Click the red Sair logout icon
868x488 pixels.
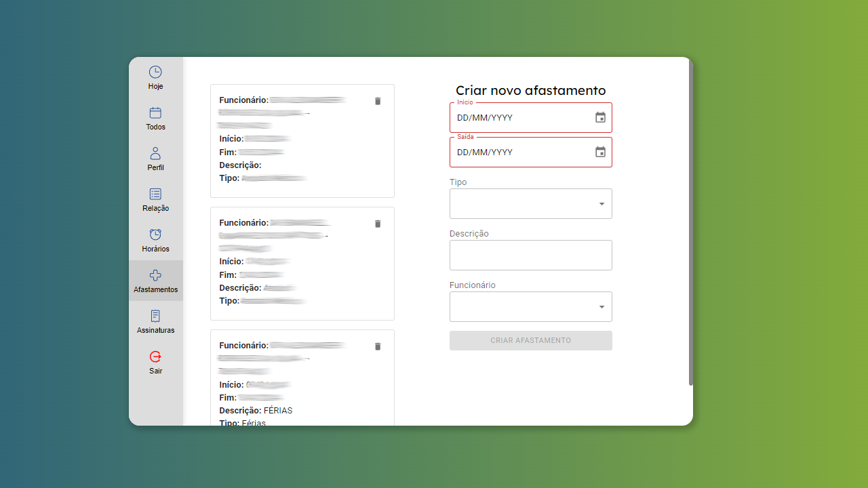coord(155,357)
